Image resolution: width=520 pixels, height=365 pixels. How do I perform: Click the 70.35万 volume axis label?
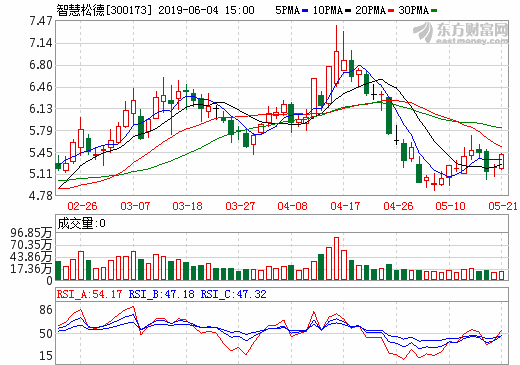(31, 245)
